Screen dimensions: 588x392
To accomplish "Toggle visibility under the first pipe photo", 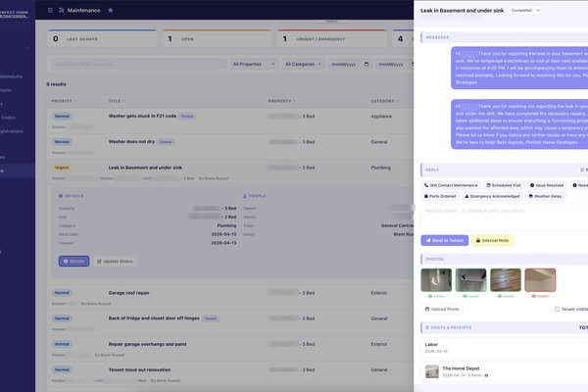I will [436, 296].
